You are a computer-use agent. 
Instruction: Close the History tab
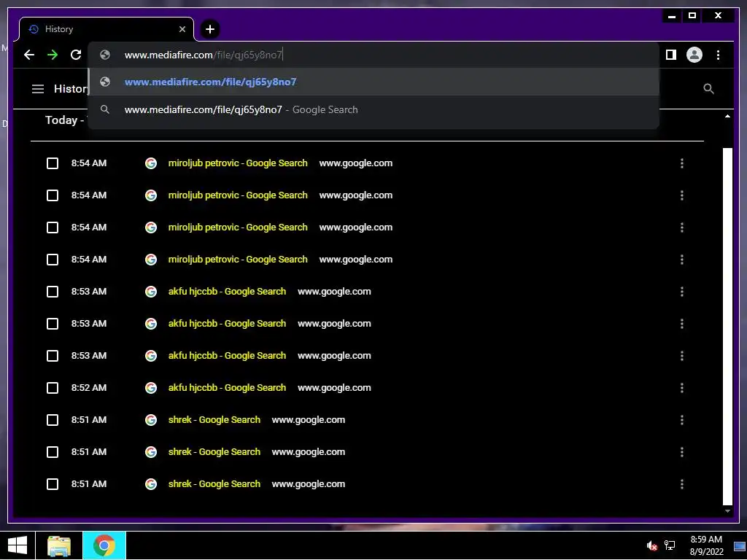click(x=182, y=29)
